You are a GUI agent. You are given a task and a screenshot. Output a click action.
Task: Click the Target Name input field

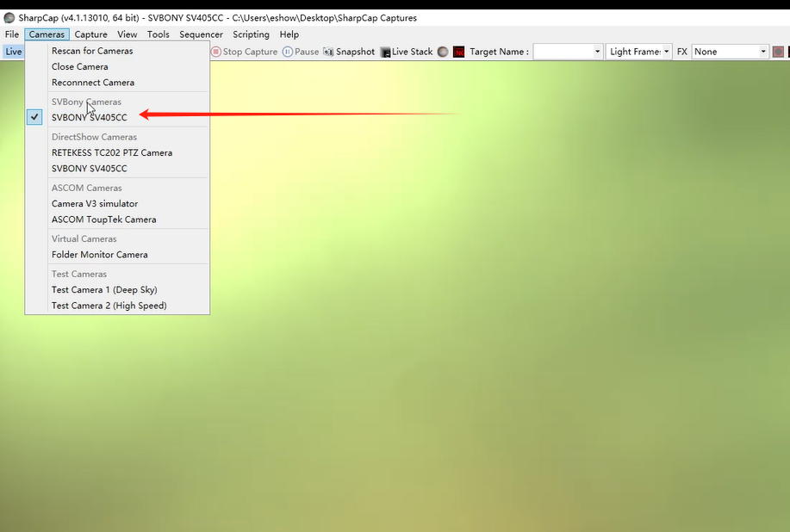(563, 52)
